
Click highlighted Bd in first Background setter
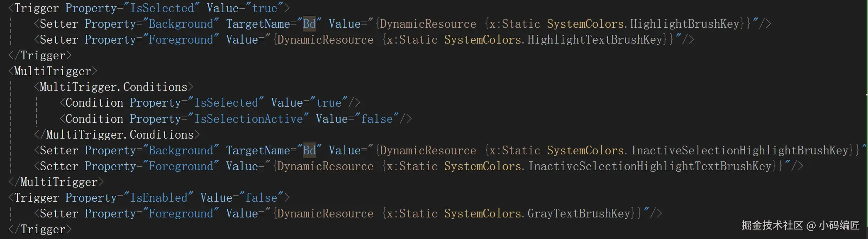[x=309, y=24]
